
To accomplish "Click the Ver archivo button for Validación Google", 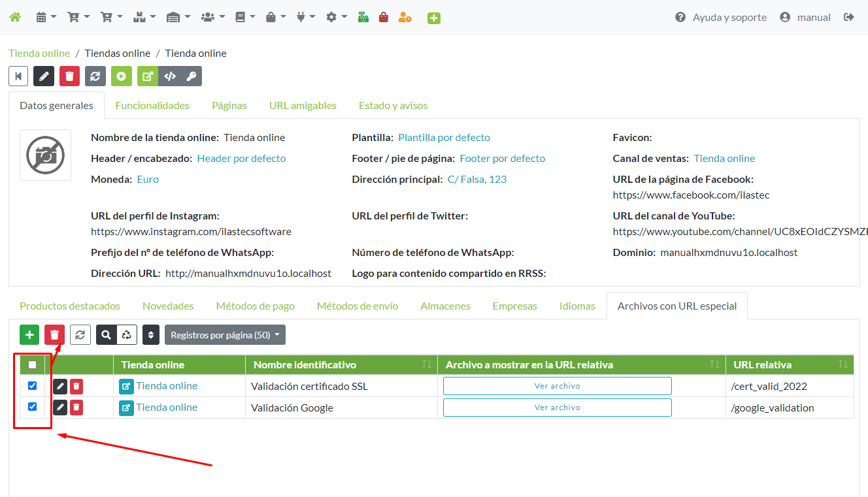I will (557, 407).
